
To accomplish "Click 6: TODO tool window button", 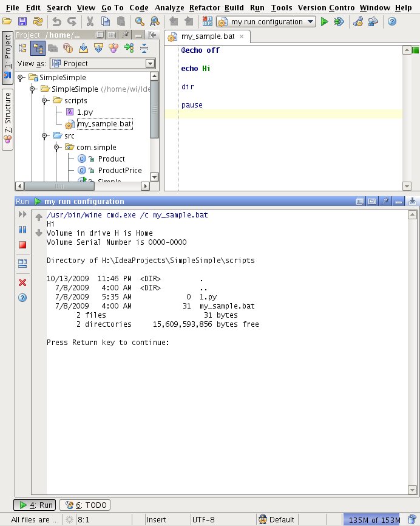I will (85, 505).
